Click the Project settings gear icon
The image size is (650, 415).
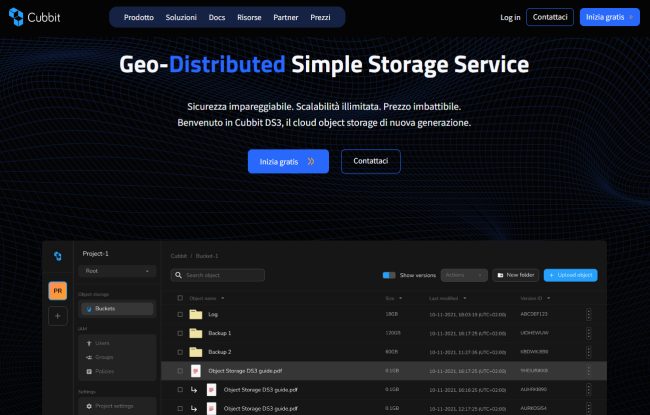89,406
